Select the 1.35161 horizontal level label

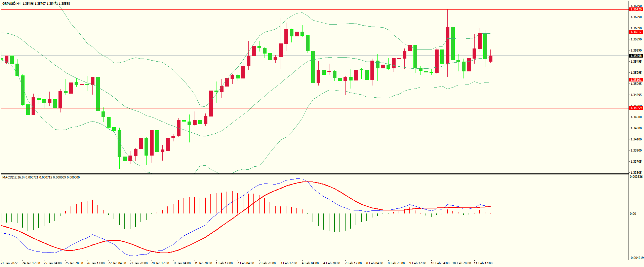pyautogui.click(x=636, y=80)
